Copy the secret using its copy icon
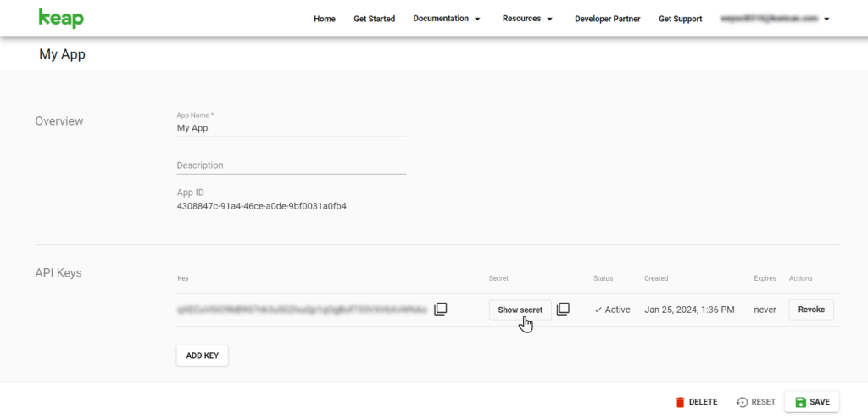The width and height of the screenshot is (868, 419). click(x=563, y=310)
